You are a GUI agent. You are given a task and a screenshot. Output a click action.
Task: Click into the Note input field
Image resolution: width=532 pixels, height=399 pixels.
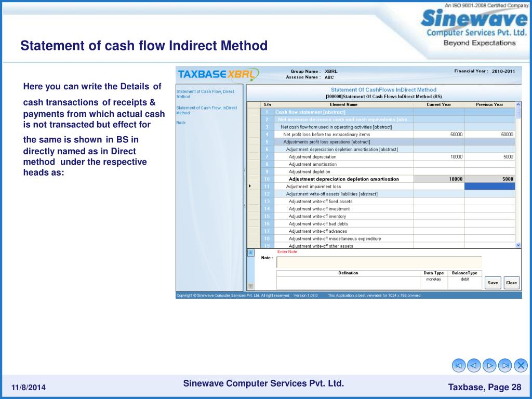tap(379, 262)
